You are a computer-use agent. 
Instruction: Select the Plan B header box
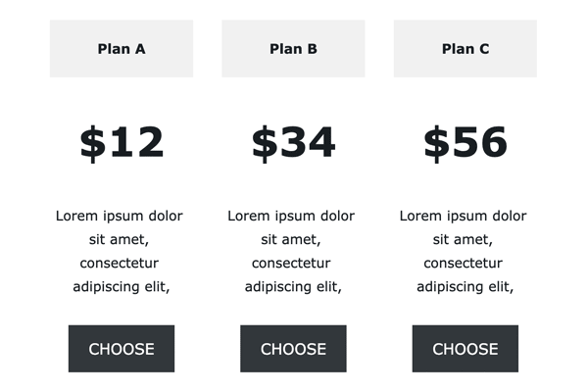(293, 49)
